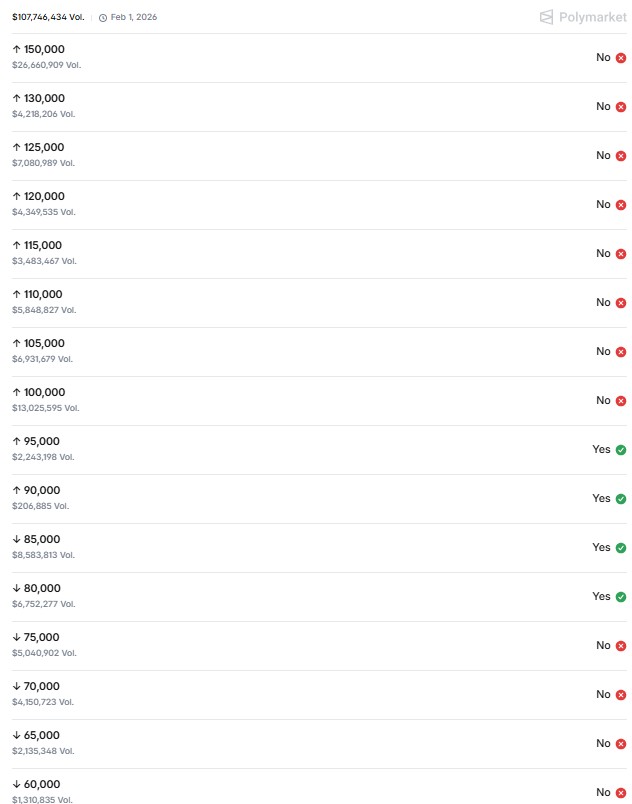This screenshot has width=632, height=804.
Task: Click green checkmark icon on the 95,000 row
Action: click(621, 450)
